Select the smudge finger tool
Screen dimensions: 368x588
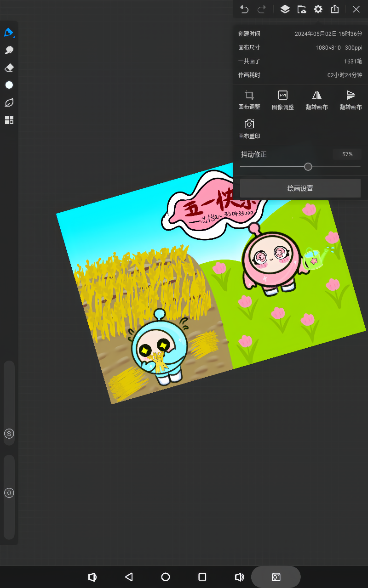(9, 50)
